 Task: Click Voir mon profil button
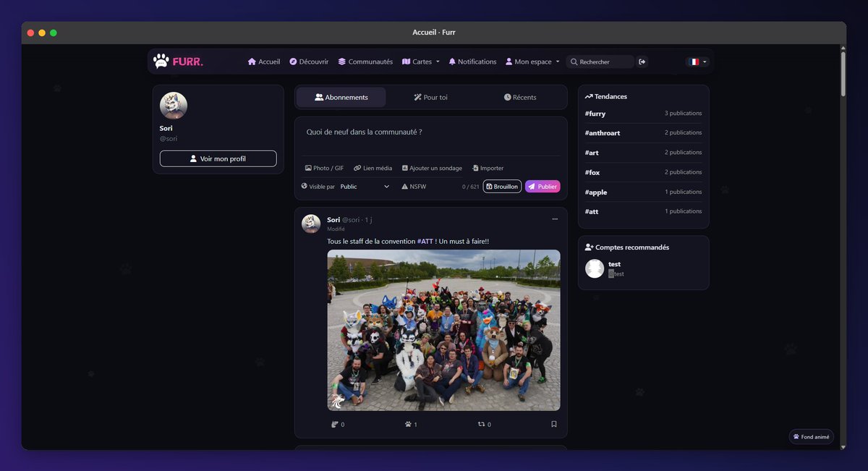(x=218, y=158)
